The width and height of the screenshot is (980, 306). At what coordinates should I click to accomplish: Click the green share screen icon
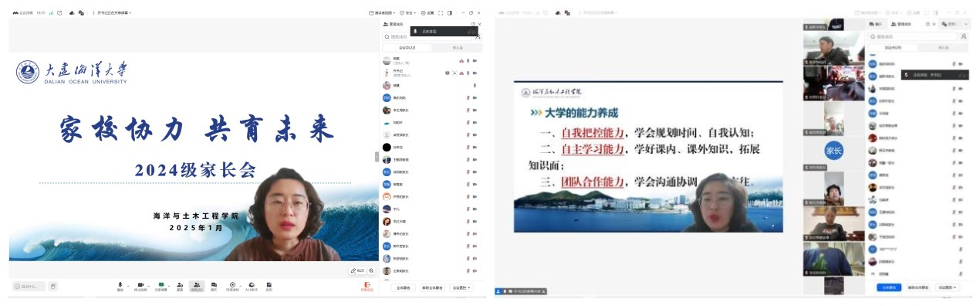click(x=161, y=287)
